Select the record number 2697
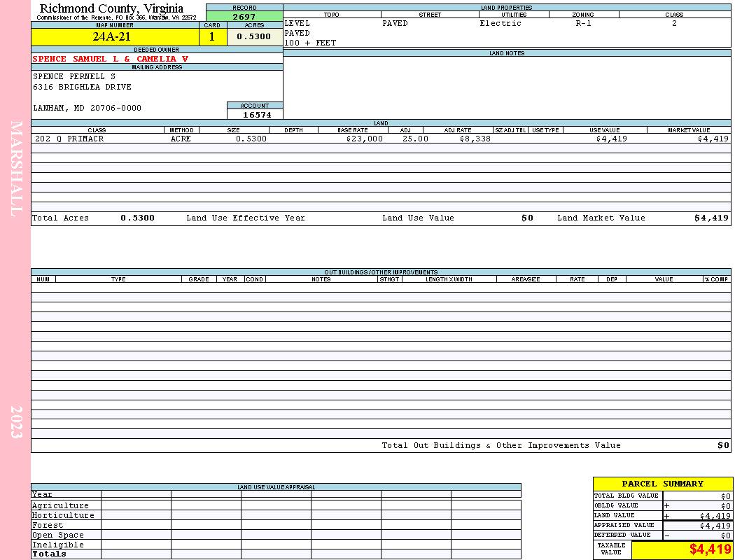Image resolution: width=735 pixels, height=560 pixels. click(244, 16)
